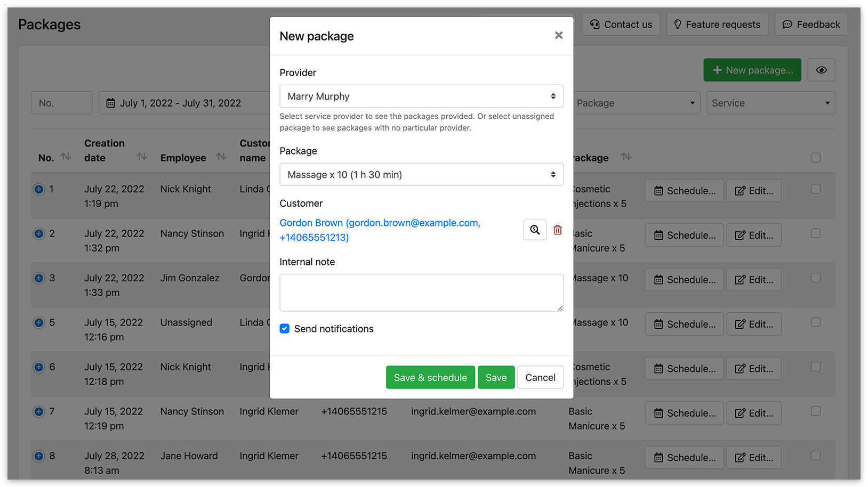
Task: Edit package row 6
Action: click(754, 369)
